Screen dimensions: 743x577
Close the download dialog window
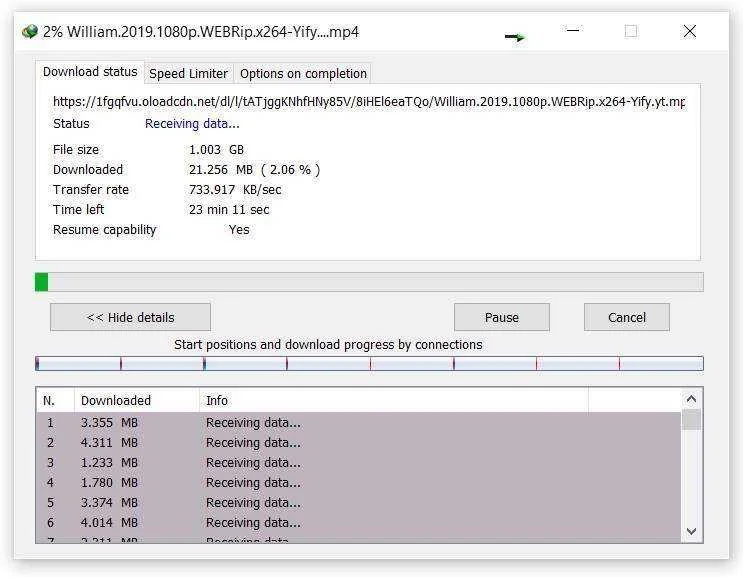point(690,31)
